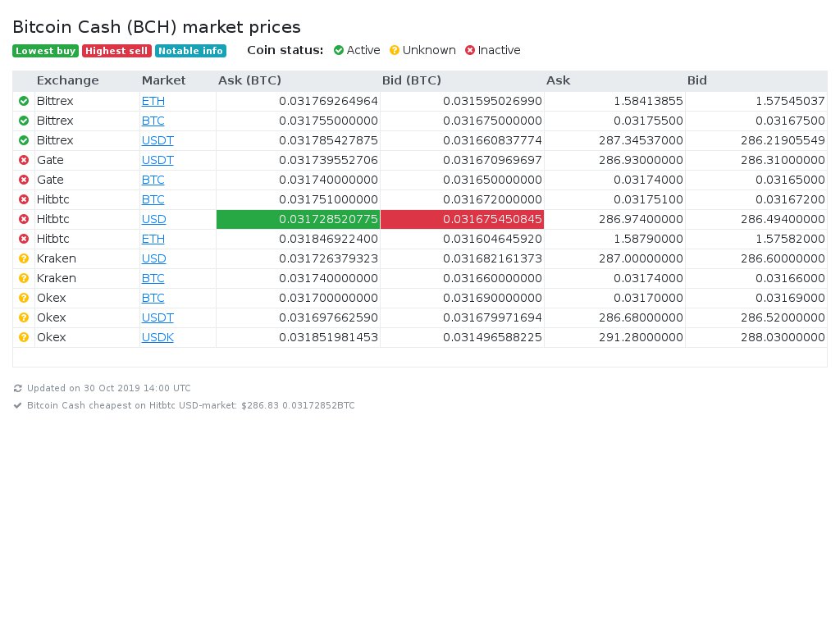Viewport: 840px width, 630px height.
Task: Open Bittrex USDT market link
Action: pos(157,140)
